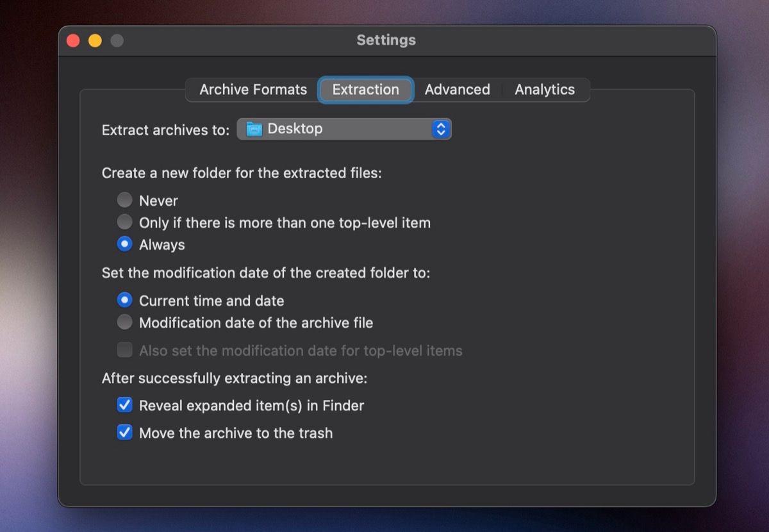This screenshot has height=532, width=769.
Task: Select Modification date of the archive file
Action: (125, 322)
